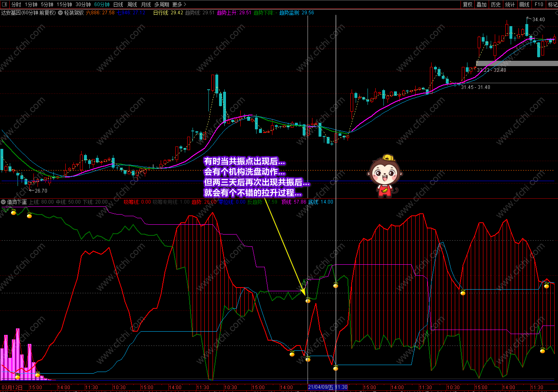Open the F10 company info
Viewport: 558px width, 392px height.
539,4
